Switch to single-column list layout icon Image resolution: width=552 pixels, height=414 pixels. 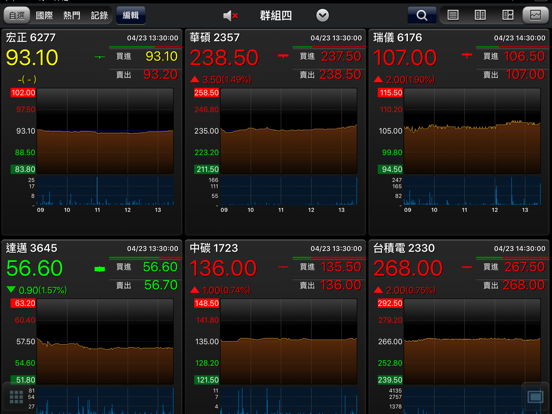[453, 15]
